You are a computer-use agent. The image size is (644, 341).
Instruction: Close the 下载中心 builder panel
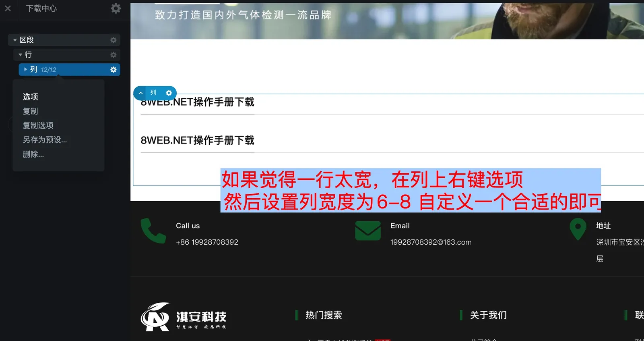8,8
